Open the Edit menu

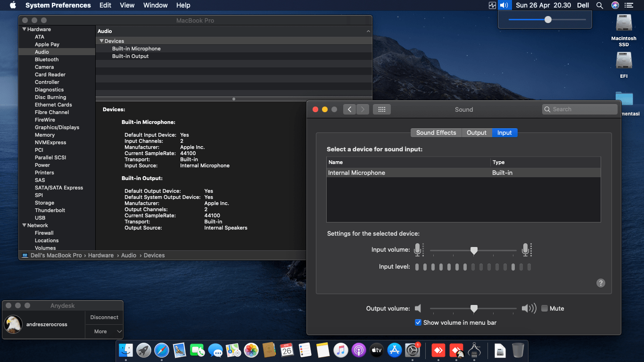tap(106, 5)
